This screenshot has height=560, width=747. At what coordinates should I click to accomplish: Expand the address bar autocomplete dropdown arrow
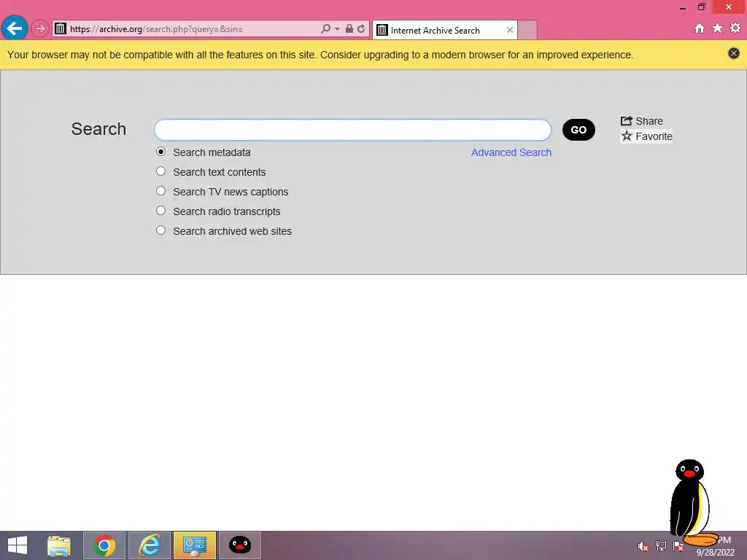(337, 28)
